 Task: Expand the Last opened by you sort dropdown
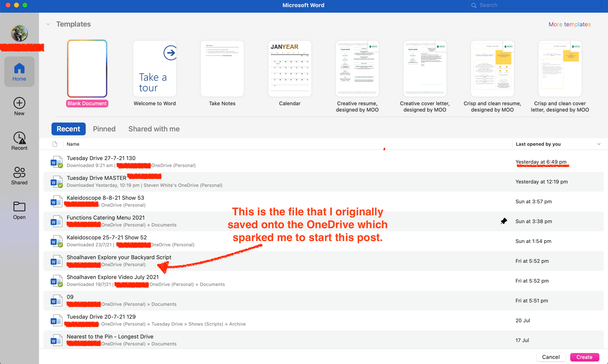coord(599,144)
